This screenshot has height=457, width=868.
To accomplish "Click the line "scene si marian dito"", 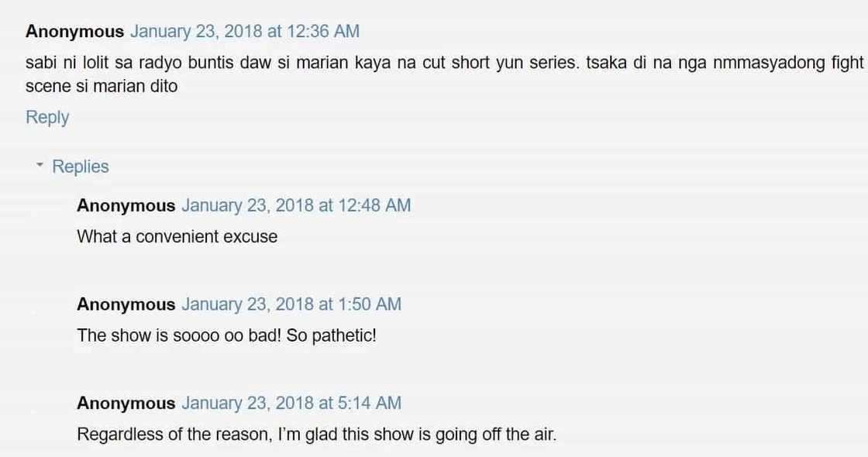I will [x=102, y=86].
